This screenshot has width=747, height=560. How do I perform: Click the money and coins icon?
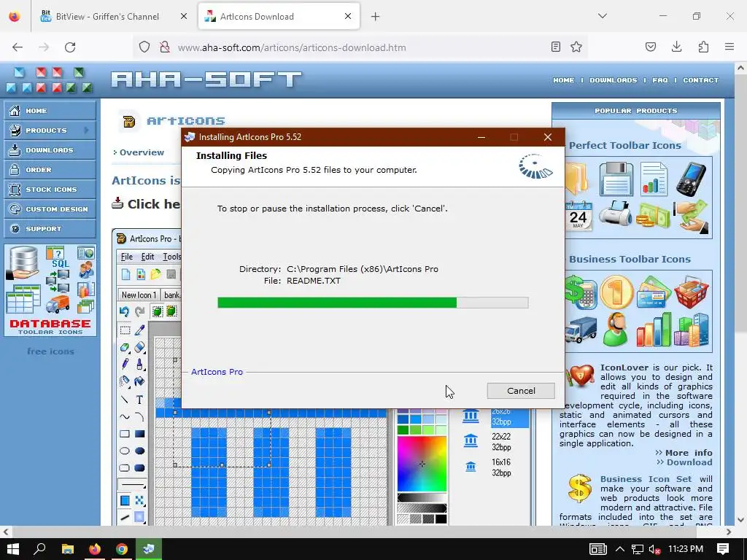(653, 215)
